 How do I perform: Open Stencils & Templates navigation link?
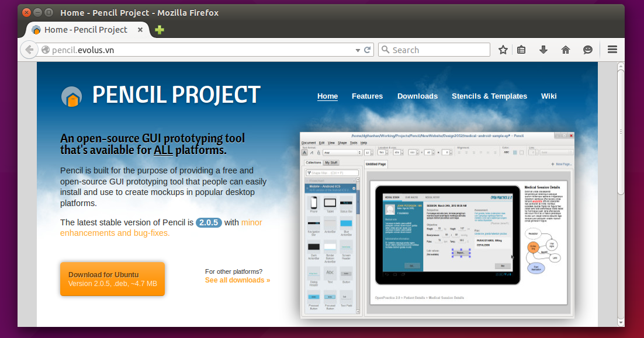[489, 96]
